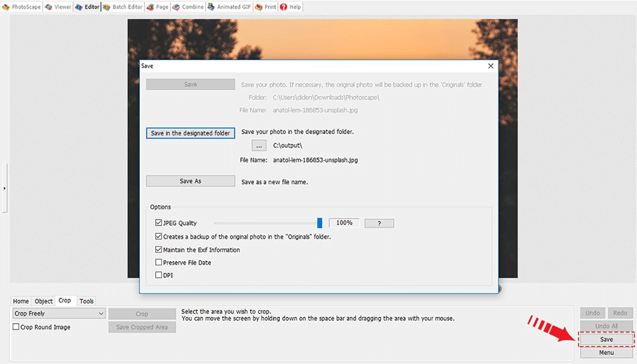This screenshot has width=637, height=364.
Task: Click the Save As button
Action: (190, 181)
